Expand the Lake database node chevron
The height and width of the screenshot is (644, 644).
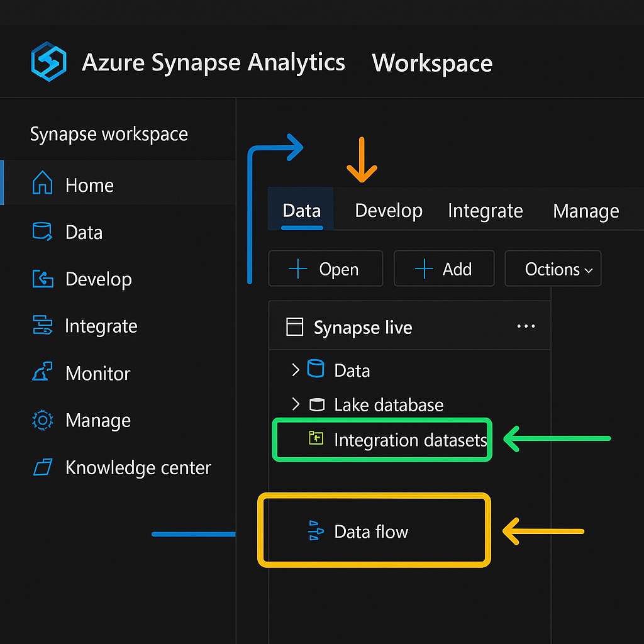(296, 404)
